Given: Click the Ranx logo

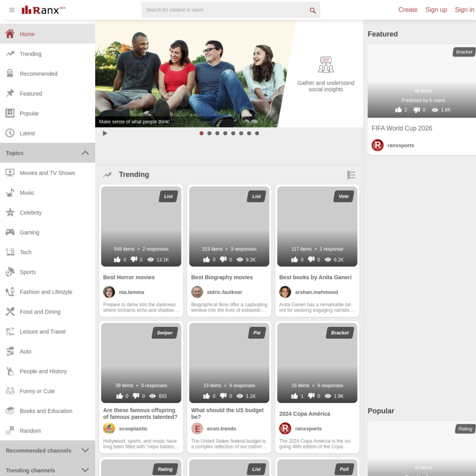Looking at the screenshot, I should [x=43, y=10].
